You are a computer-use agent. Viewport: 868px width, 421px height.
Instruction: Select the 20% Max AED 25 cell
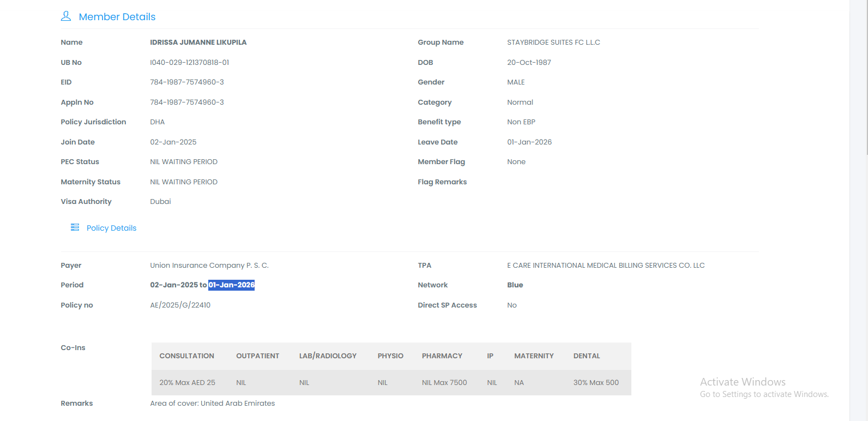(x=187, y=383)
